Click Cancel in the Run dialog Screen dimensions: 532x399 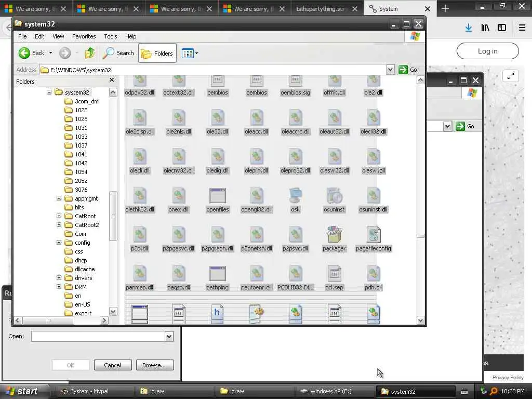112,365
